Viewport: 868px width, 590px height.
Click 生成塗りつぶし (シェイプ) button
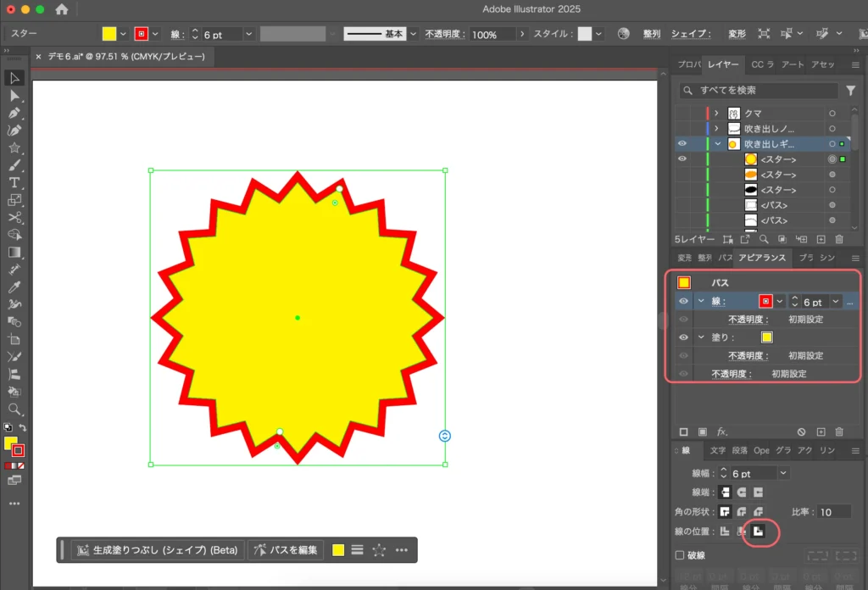[x=158, y=550]
